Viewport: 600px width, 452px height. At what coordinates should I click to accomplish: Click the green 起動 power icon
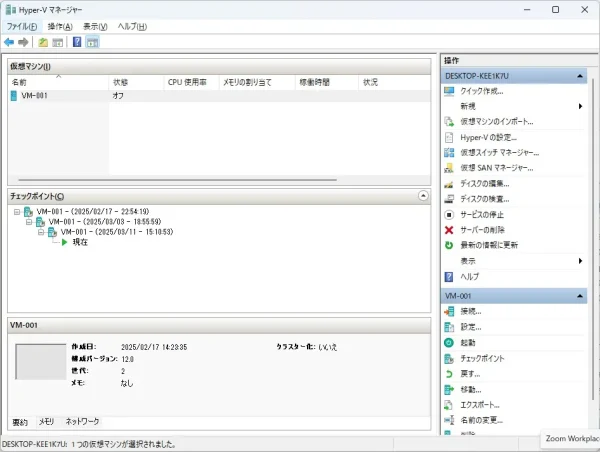[449, 343]
